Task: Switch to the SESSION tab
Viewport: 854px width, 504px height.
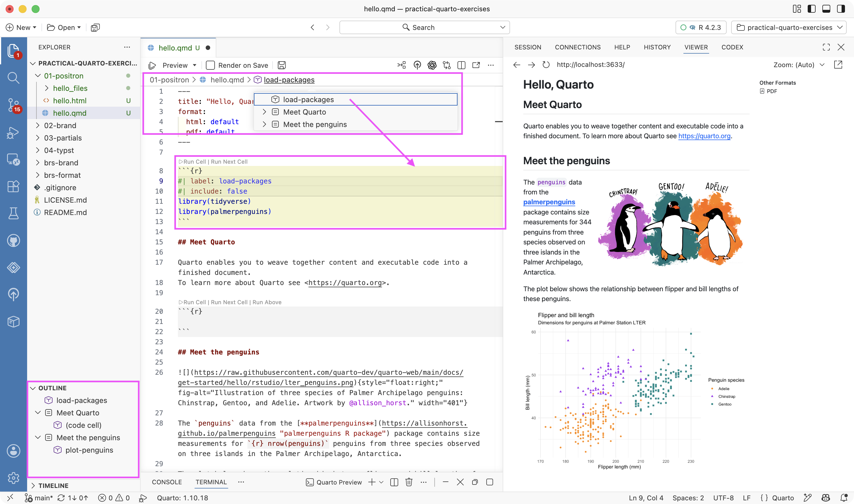Action: 528,47
